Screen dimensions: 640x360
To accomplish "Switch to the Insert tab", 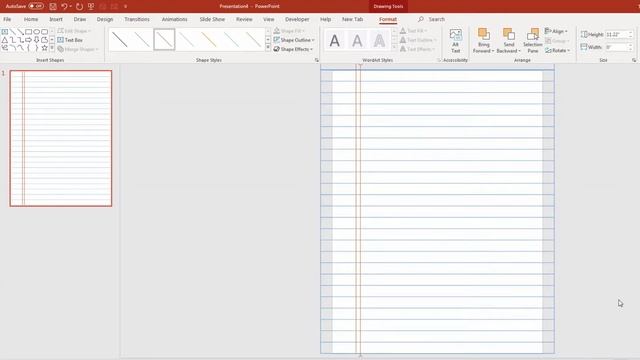I will [x=56, y=19].
